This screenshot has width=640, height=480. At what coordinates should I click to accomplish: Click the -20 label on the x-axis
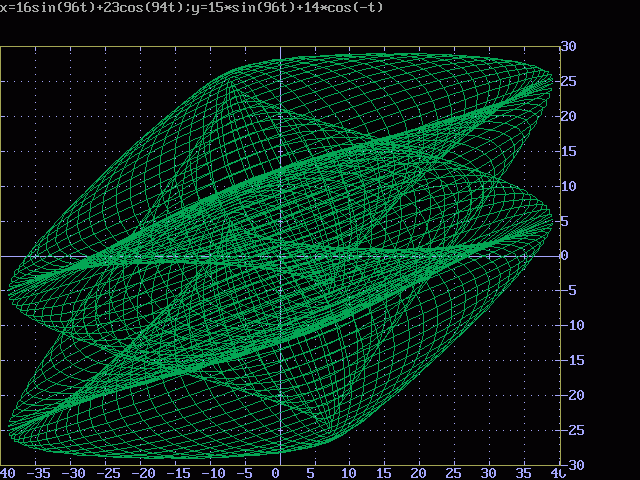[x=144, y=473]
